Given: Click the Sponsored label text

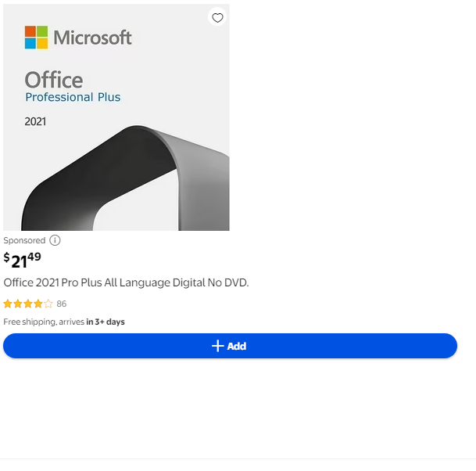Looking at the screenshot, I should 24,240.
